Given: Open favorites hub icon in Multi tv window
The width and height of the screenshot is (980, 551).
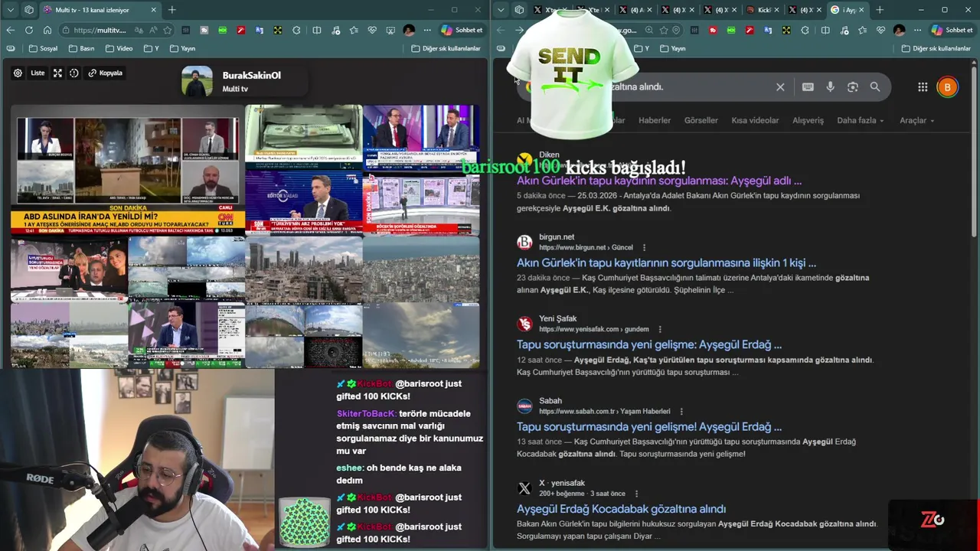Looking at the screenshot, I should pyautogui.click(x=354, y=30).
